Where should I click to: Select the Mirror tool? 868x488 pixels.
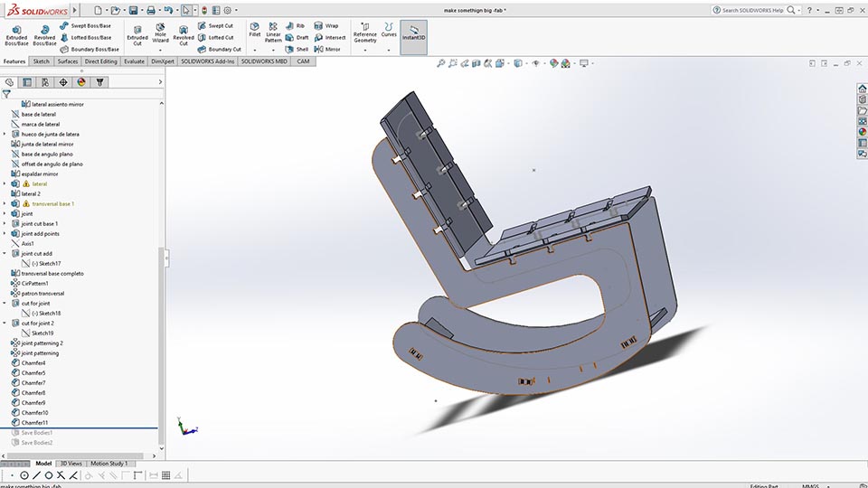[x=327, y=49]
